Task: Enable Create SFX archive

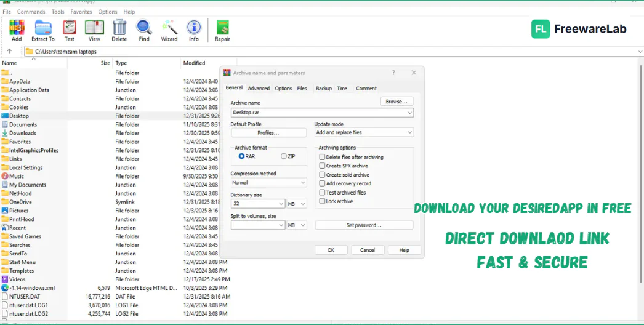Action: click(322, 166)
